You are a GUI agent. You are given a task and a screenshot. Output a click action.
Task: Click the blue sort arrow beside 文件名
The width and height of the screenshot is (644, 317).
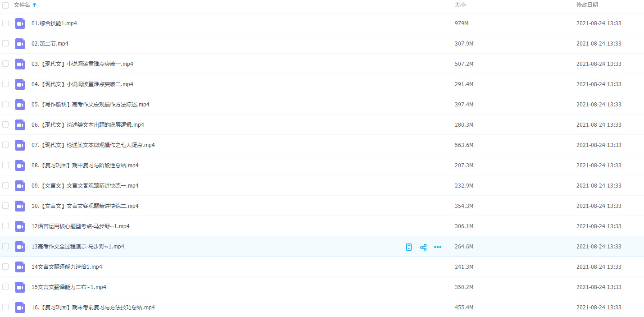(35, 5)
